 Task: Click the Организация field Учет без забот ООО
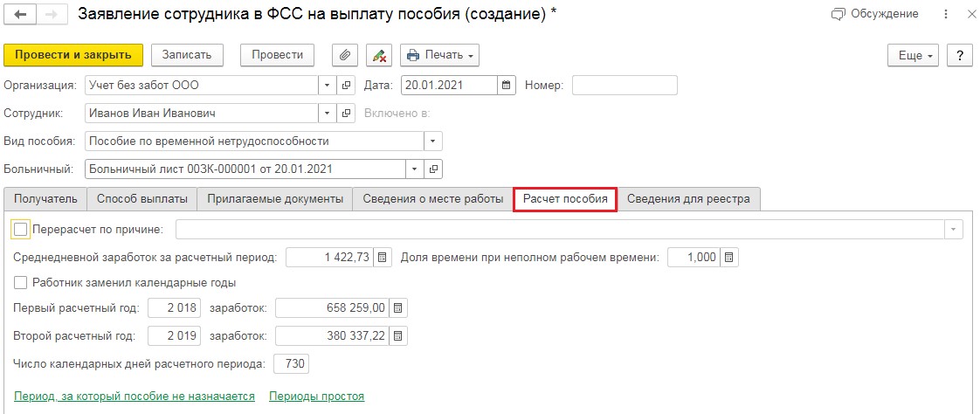203,85
